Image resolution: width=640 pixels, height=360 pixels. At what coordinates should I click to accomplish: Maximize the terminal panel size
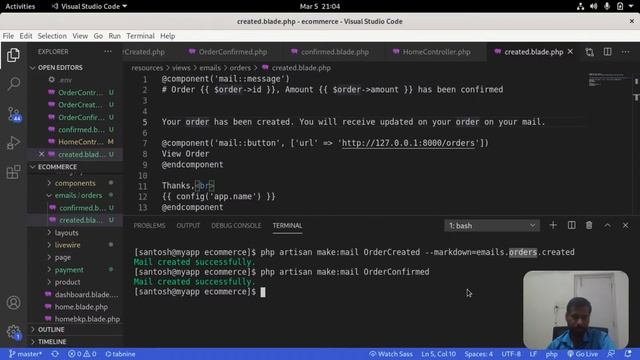point(607,225)
